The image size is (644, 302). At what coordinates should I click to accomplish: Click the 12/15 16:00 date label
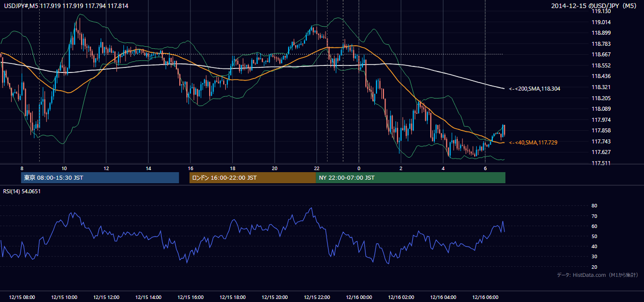pos(190,297)
